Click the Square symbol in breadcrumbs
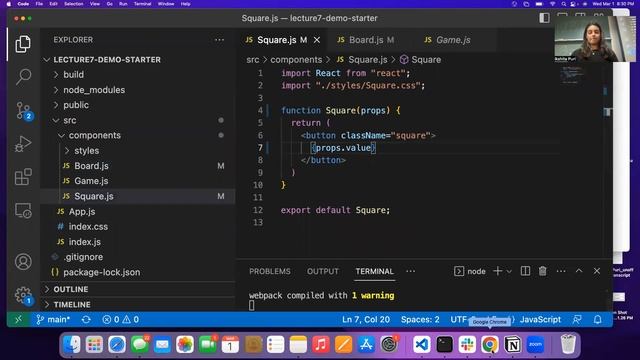 click(420, 60)
